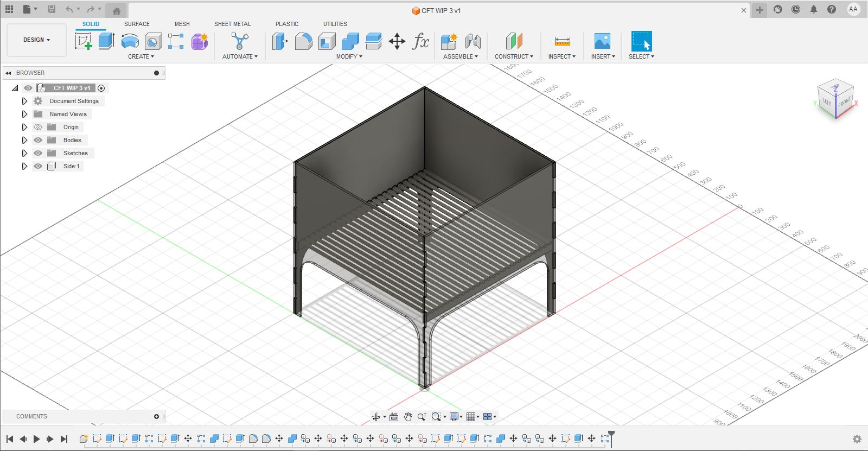Open the Data Panel grid icon

(x=9, y=9)
